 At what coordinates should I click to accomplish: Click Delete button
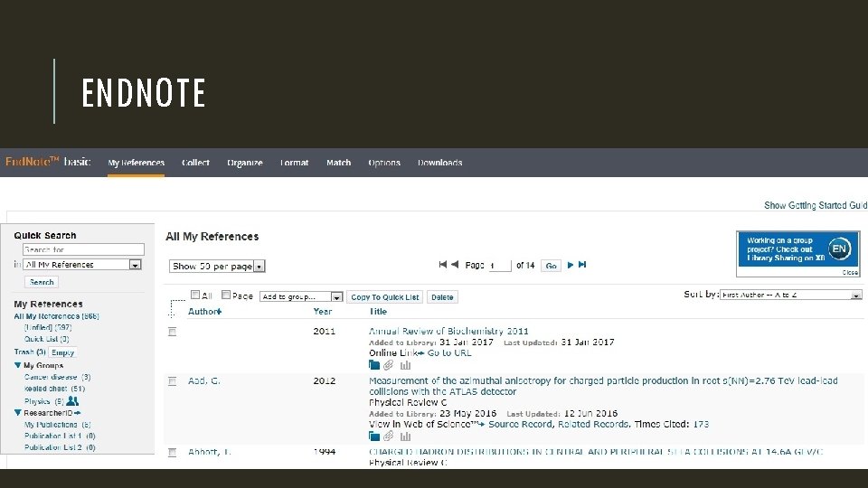pos(442,297)
